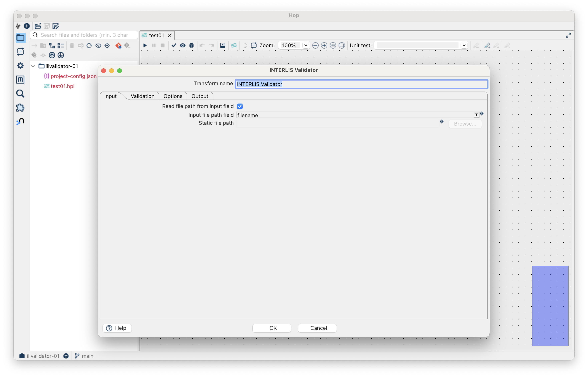588x377 pixels.
Task: Click the new file plus icon
Action: [x=27, y=26]
